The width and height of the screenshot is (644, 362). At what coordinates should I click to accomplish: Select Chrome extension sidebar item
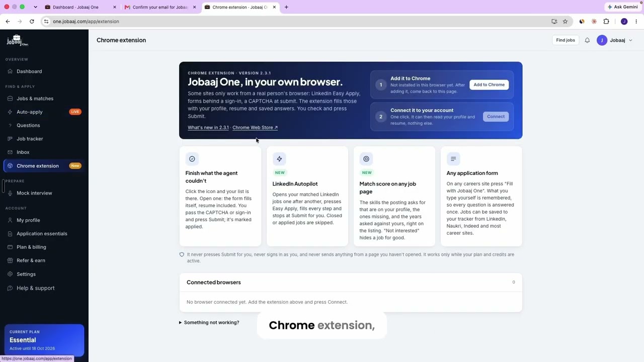(44, 166)
